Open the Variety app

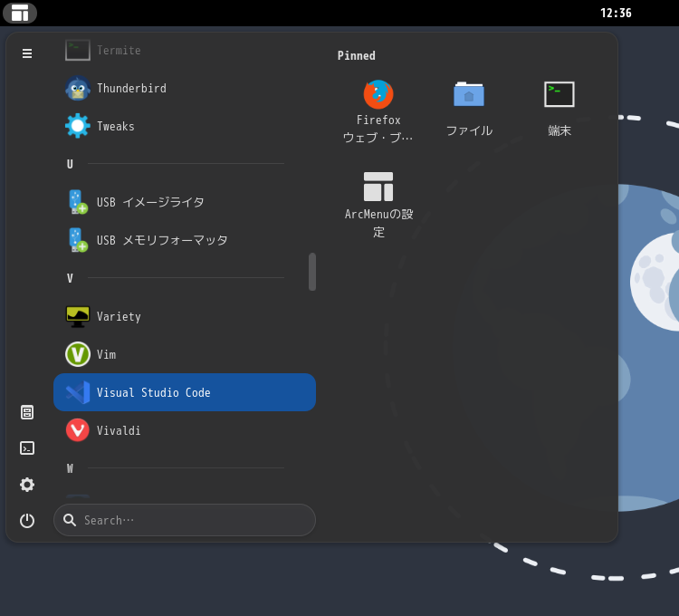pos(185,317)
